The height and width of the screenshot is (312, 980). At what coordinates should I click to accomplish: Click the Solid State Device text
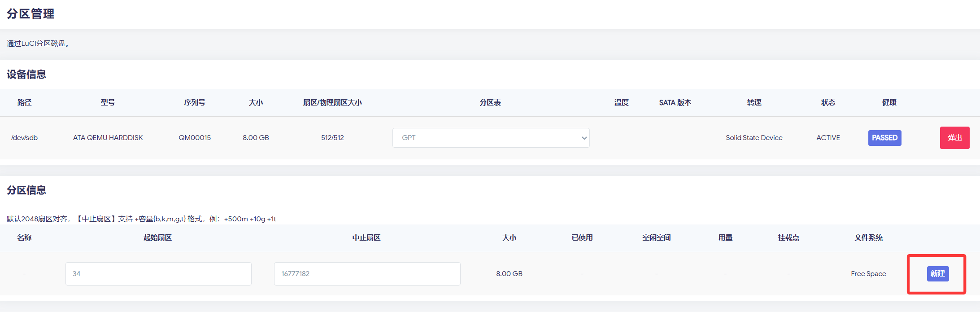[x=754, y=138]
